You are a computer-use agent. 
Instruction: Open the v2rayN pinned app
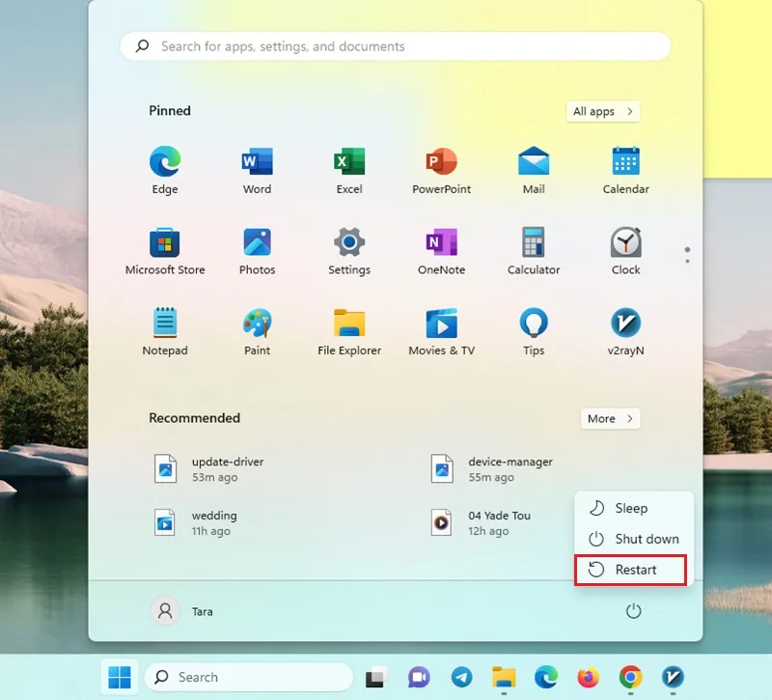pos(625,331)
